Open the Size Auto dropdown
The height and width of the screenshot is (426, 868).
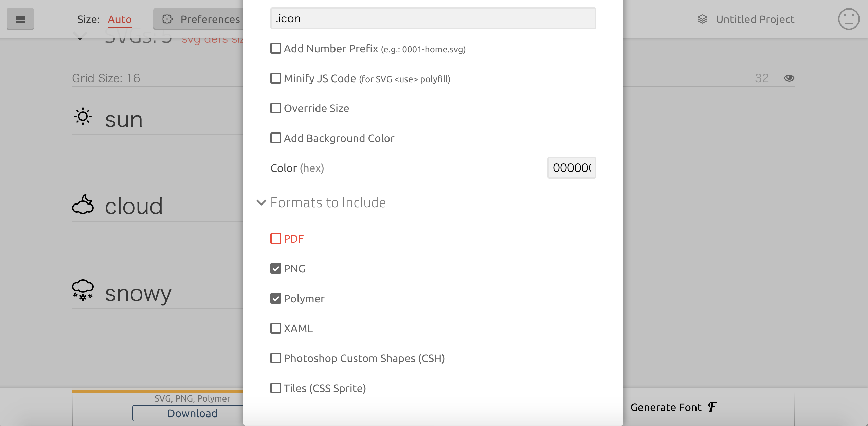(120, 19)
